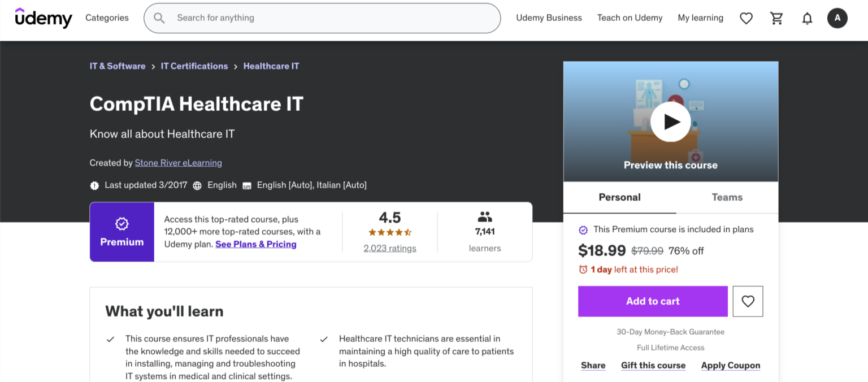
Task: Visit Stone River eLearning profile
Action: [178, 163]
